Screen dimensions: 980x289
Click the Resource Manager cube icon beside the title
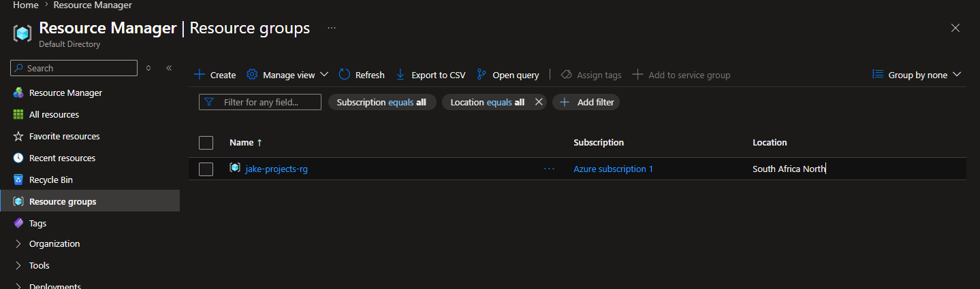coord(22,33)
